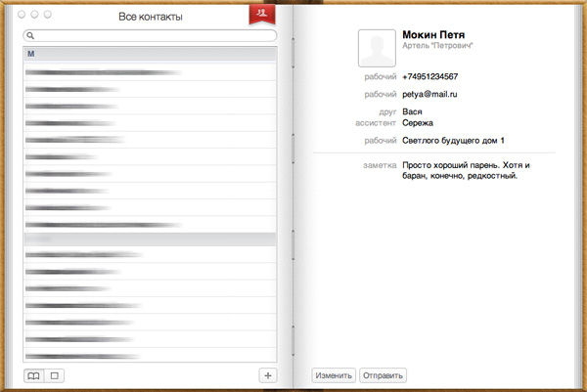Image resolution: width=587 pixels, height=392 pixels.
Task: Click the рабочий label beside phone number
Action: pyautogui.click(x=379, y=77)
